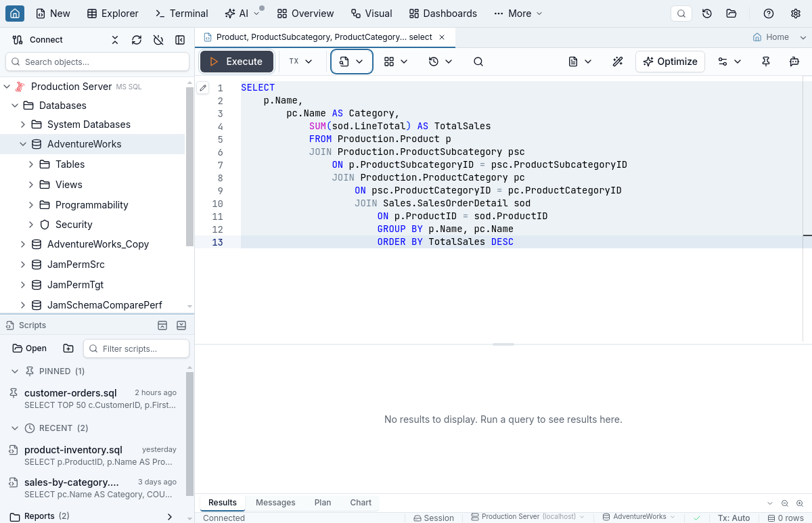Screen dimensions: 812x523
Task: Open the folder icon in top bar
Action: (x=731, y=14)
